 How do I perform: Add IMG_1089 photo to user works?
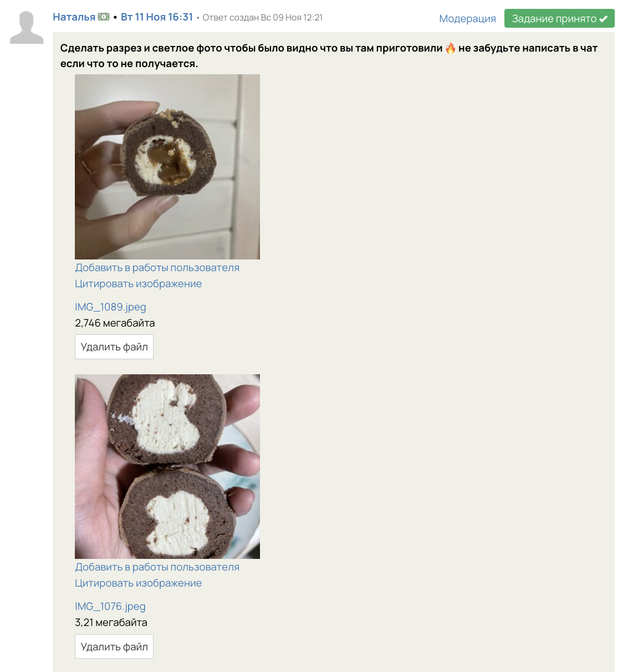[x=157, y=268]
